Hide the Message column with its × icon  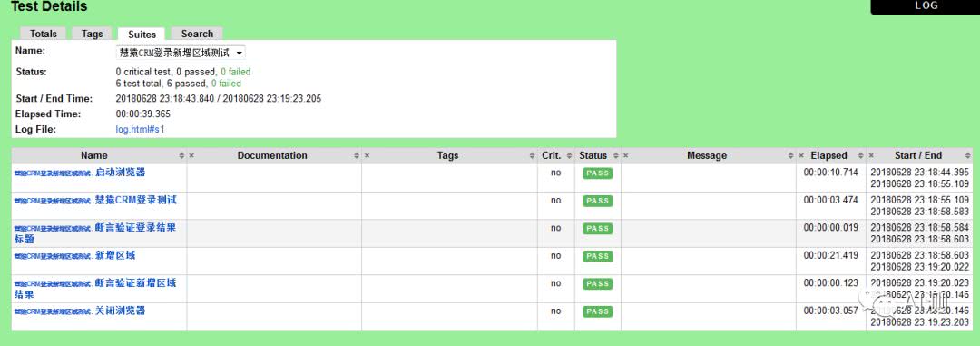[625, 156]
